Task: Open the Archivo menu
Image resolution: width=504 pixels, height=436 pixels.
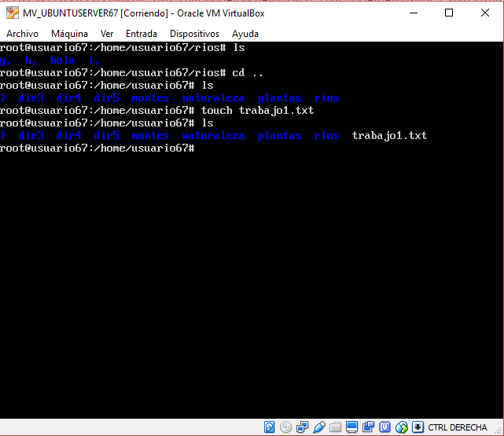Action: [x=22, y=34]
